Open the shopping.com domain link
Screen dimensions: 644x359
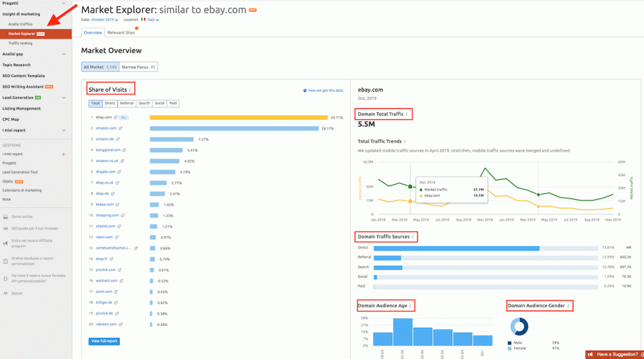click(107, 216)
